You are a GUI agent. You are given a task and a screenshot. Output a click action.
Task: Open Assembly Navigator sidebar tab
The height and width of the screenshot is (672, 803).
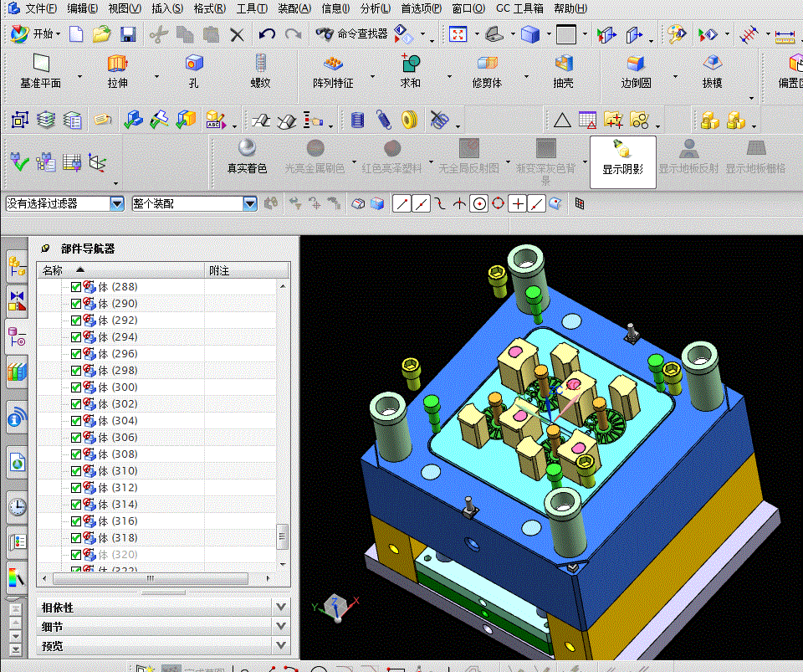(17, 266)
